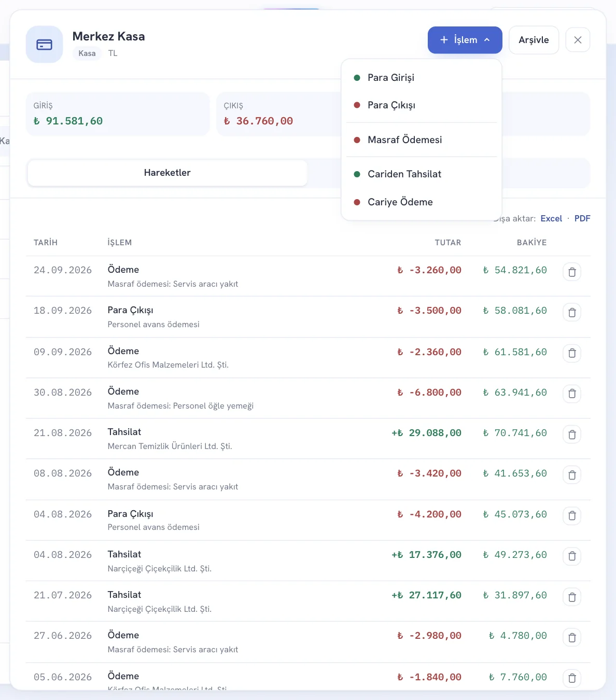Screen dimensions: 616x700
Task: Delete the 04.08.2026 Narçiçeği Tahsilat row
Action: tap(572, 556)
